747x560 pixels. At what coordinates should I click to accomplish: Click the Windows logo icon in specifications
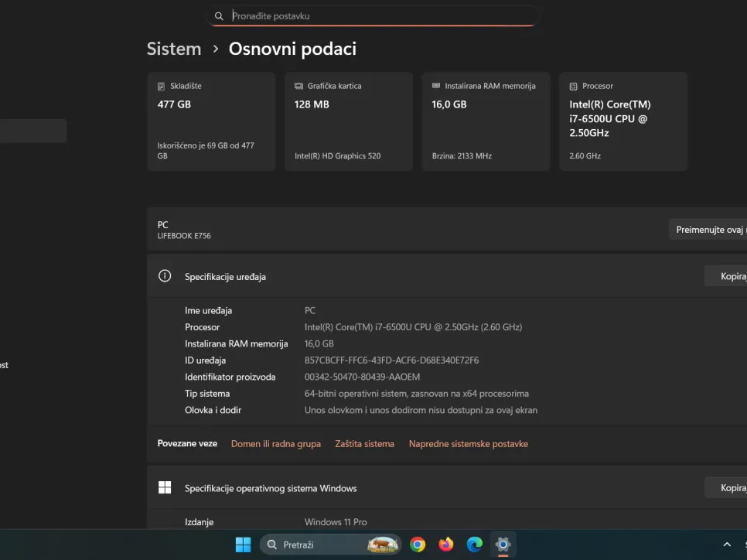(165, 487)
